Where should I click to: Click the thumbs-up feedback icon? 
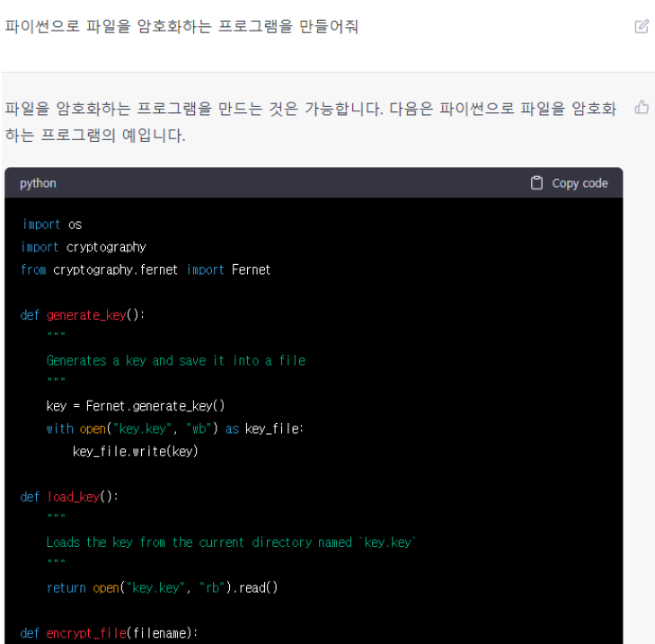[x=642, y=108]
